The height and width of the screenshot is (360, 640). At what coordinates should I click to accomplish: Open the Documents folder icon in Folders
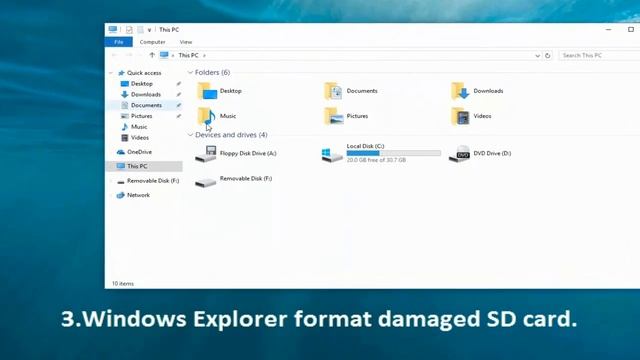[x=333, y=91]
